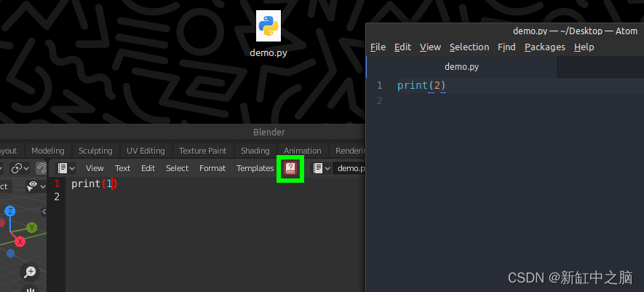Click line number 2 in Blender text editor

click(57, 197)
